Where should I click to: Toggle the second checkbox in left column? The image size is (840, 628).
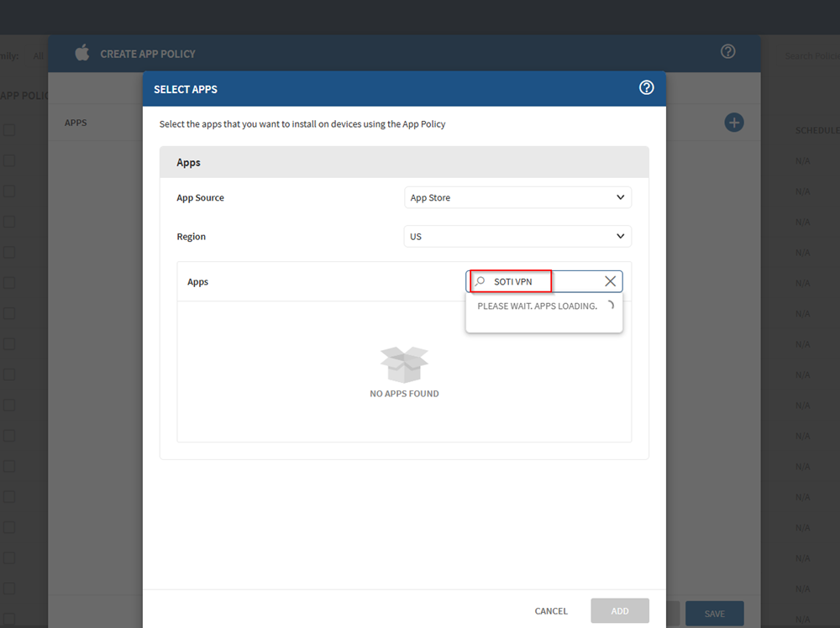pos(8,160)
